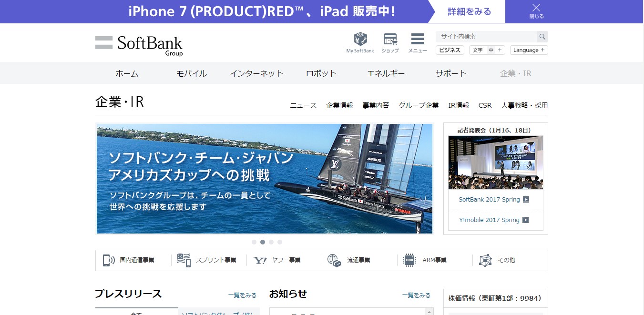
Task: Open ロボット main nav item
Action: click(x=321, y=73)
